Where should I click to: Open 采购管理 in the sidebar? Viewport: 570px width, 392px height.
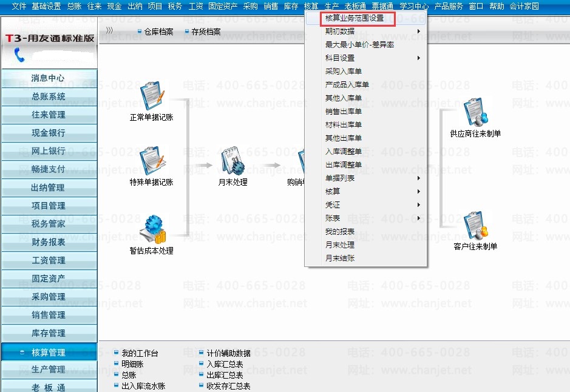point(49,297)
